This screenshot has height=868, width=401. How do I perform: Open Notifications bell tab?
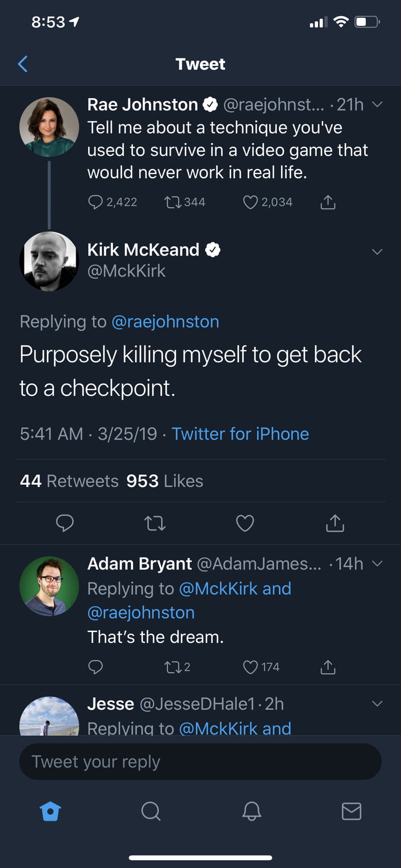click(251, 811)
